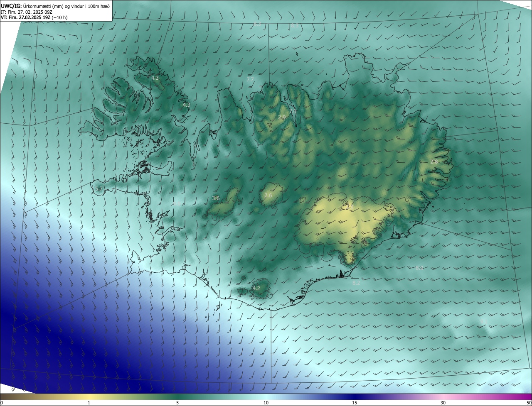Click the '15' tick on the color scale
The image size is (532, 406).
pyautogui.click(x=355, y=403)
